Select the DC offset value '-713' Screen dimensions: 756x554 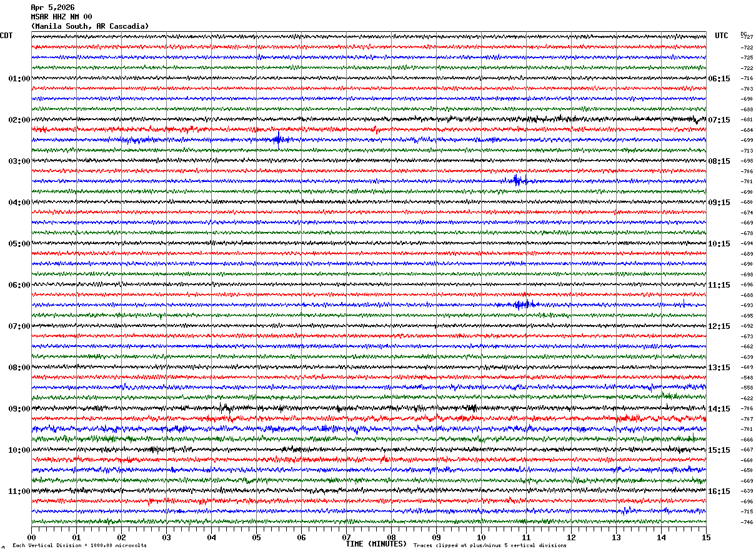coord(747,151)
